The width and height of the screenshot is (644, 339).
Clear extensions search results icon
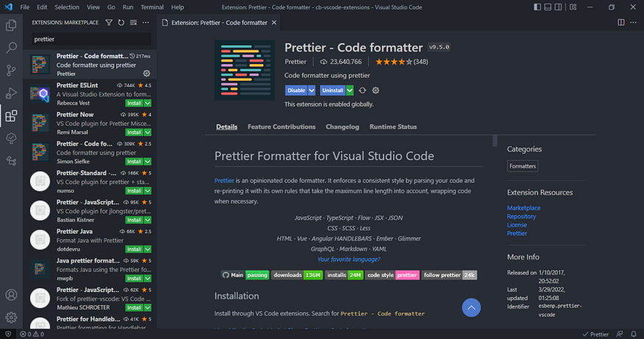pos(133,23)
